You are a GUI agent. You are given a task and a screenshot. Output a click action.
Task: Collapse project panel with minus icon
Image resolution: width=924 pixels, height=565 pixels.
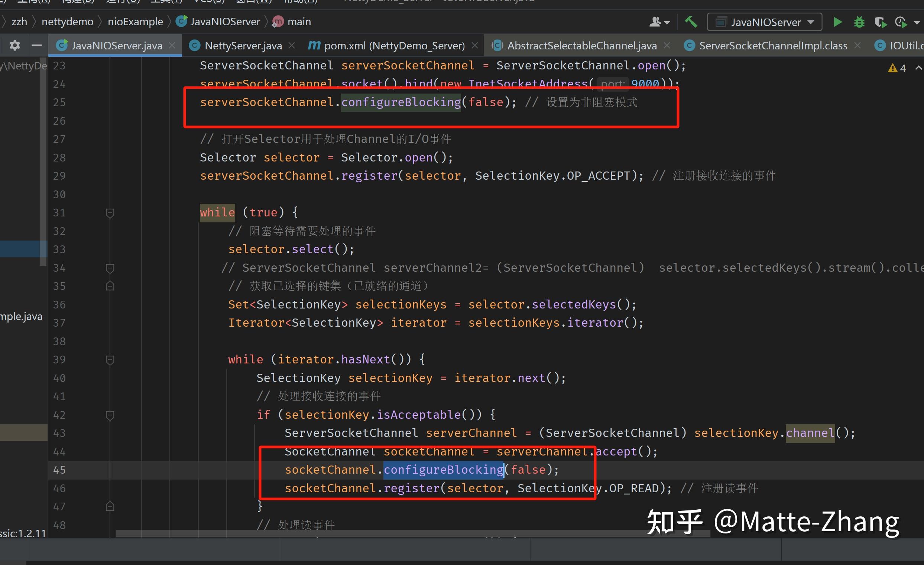[36, 46]
